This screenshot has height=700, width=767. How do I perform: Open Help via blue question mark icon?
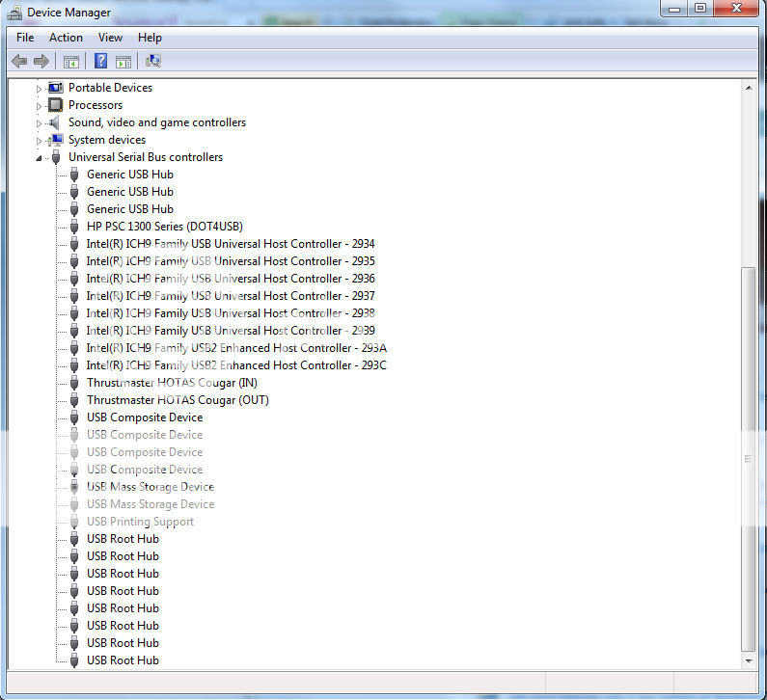click(x=100, y=62)
